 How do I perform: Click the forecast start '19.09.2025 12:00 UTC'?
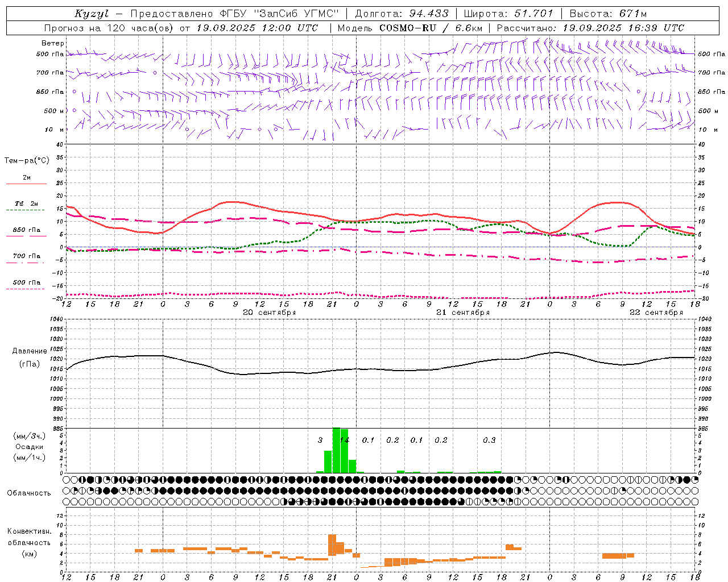pos(257,28)
